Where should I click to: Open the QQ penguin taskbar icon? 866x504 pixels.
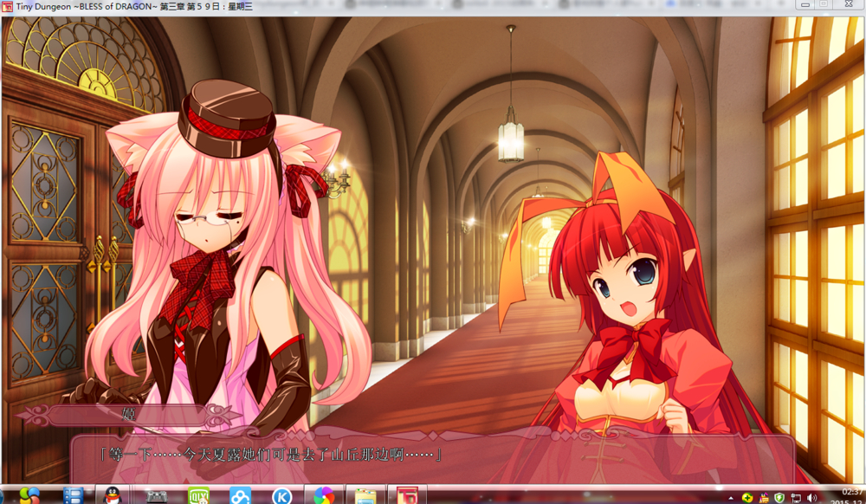coord(113,495)
